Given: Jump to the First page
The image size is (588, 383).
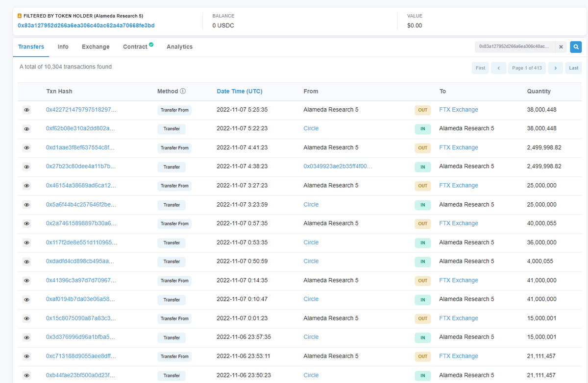Looking at the screenshot, I should 480,68.
